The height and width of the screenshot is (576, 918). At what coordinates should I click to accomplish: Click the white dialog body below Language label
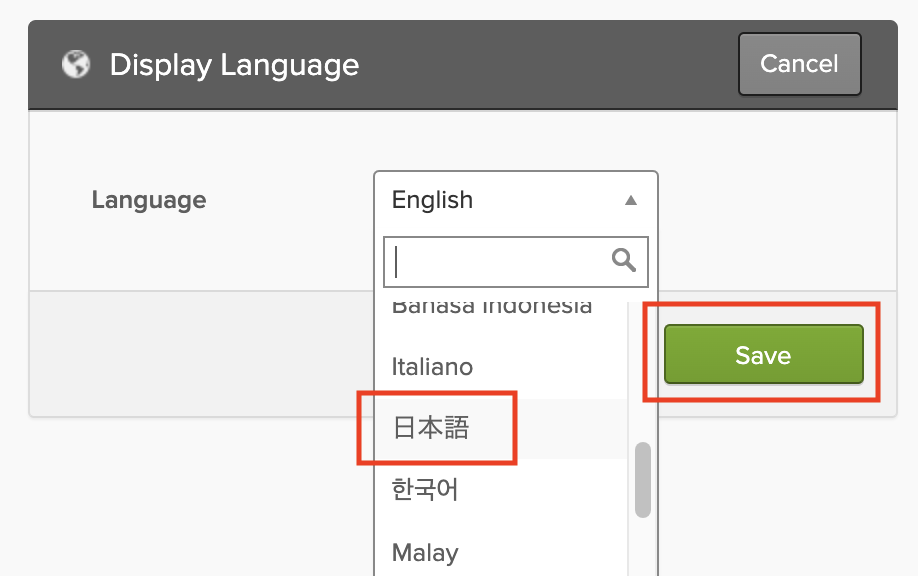[x=200, y=255]
